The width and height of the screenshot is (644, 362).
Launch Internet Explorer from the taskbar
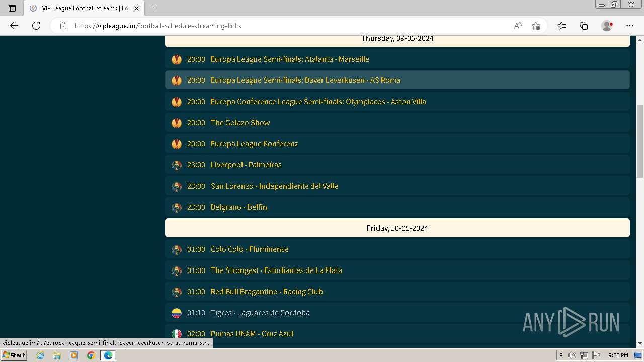point(40,355)
